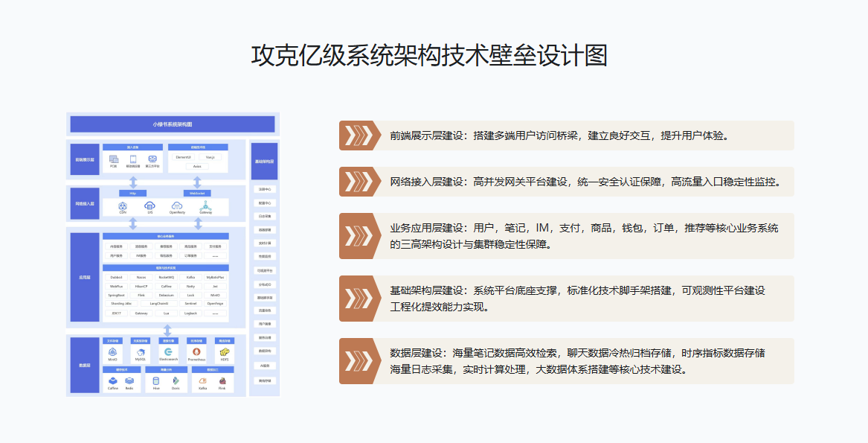Click the MySQL dolphin icon
Viewport: 868px width, 443px height.
pos(141,351)
